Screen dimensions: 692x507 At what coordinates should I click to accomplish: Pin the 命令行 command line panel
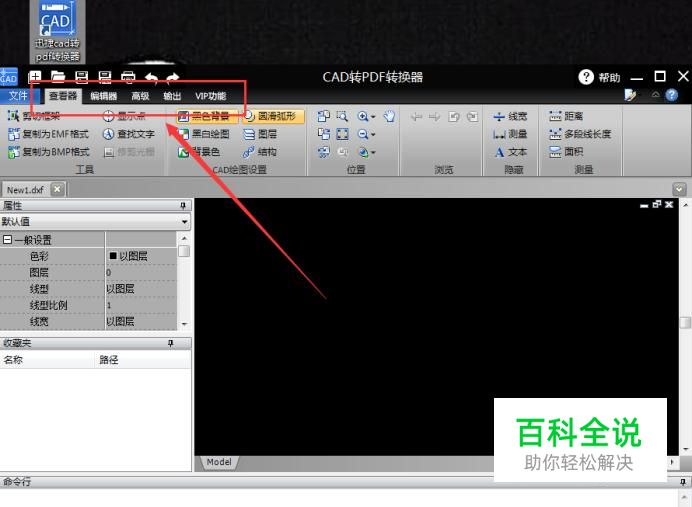(x=682, y=482)
